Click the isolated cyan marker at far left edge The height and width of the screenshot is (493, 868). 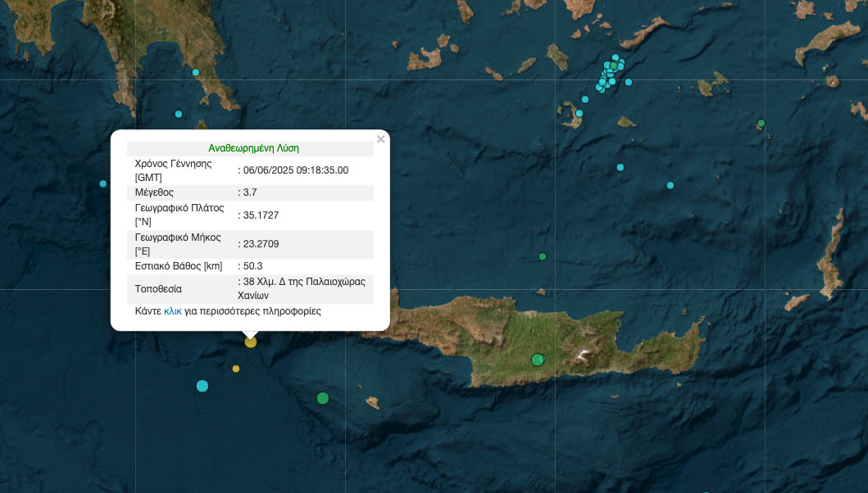(x=103, y=183)
